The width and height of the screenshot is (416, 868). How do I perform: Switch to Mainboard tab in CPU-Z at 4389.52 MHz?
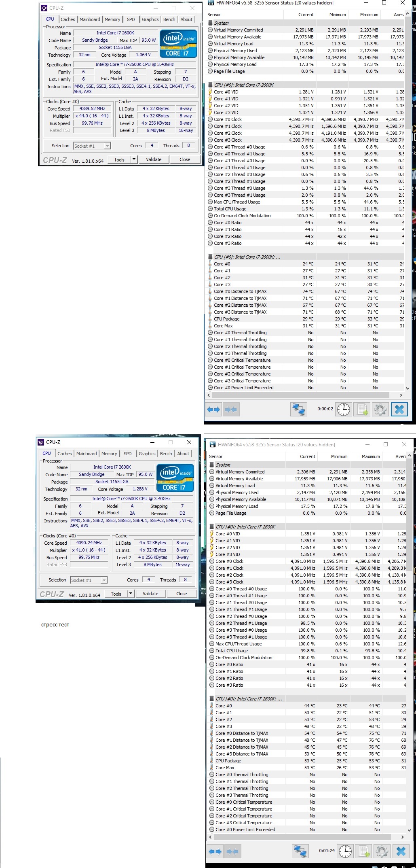[x=90, y=19]
